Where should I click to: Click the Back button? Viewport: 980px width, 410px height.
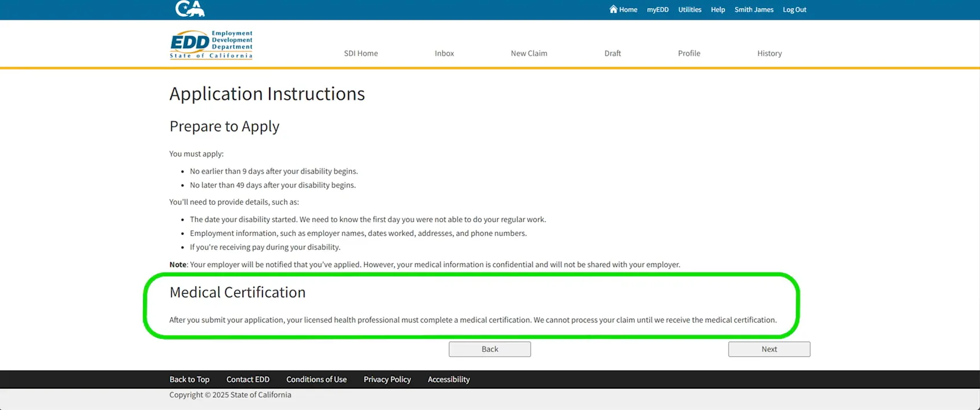pos(490,349)
